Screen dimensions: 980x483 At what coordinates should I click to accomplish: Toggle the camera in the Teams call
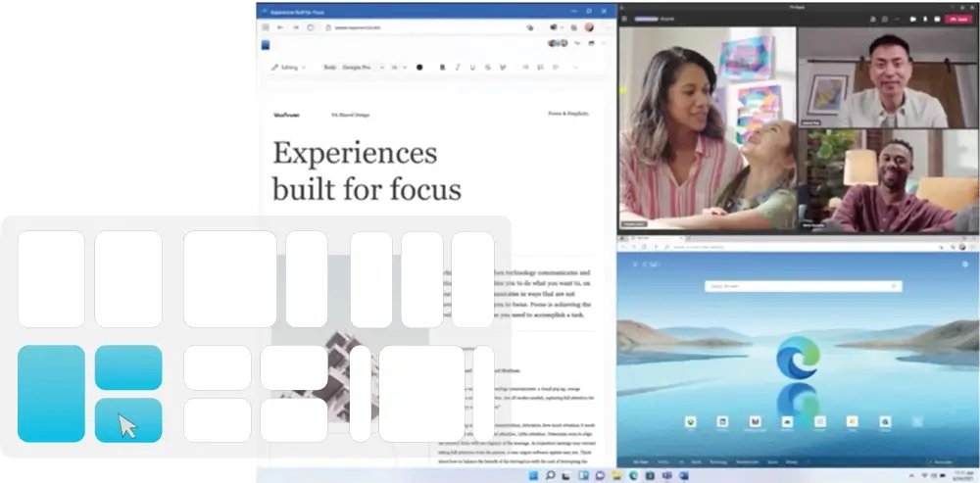point(913,20)
